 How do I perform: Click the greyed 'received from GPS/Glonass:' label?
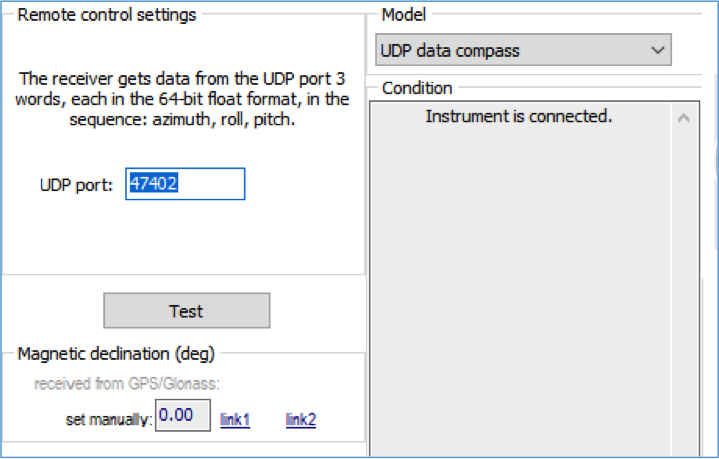click(x=127, y=383)
